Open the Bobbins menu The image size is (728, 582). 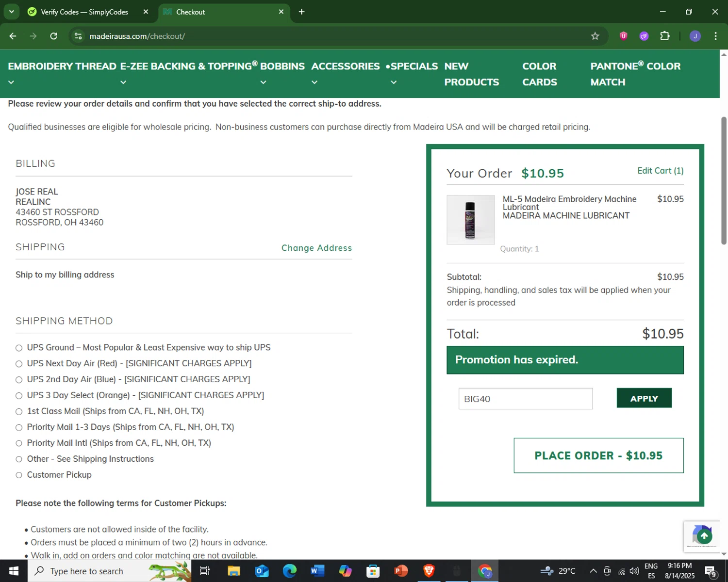pyautogui.click(x=282, y=66)
